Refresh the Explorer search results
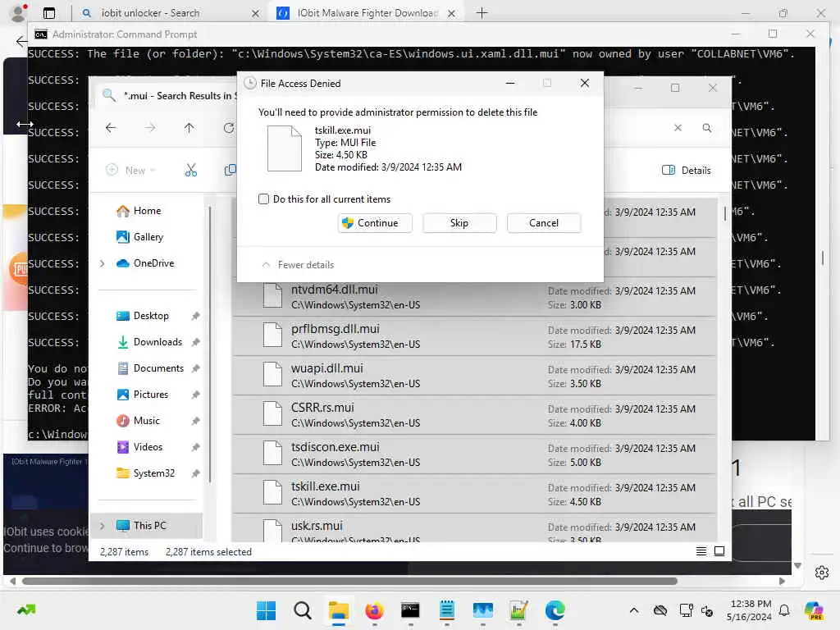 [x=229, y=128]
